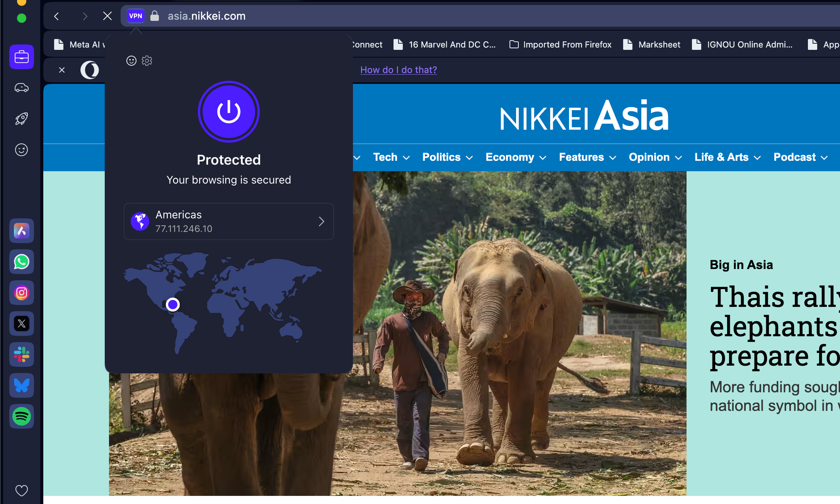This screenshot has width=840, height=504.
Task: Click the location marker on the VPN map
Action: click(173, 305)
